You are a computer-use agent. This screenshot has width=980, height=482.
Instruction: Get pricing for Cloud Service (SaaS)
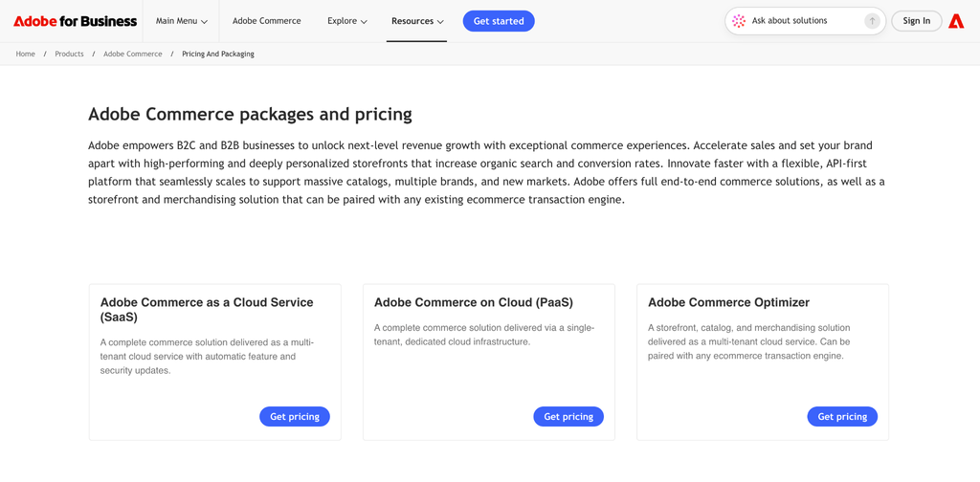click(295, 416)
